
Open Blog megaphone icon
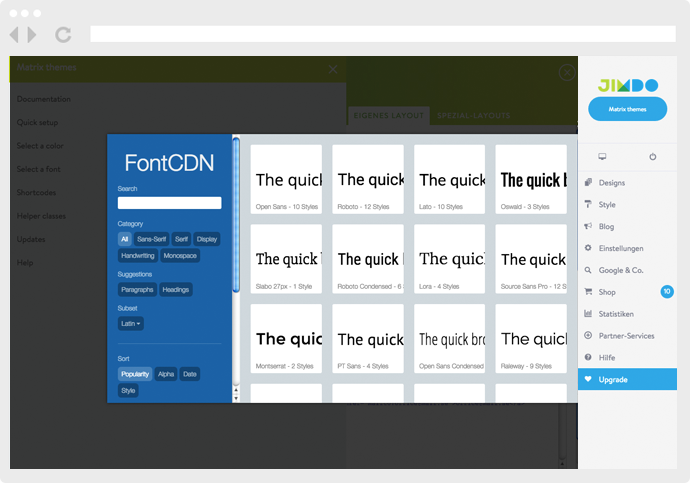tap(588, 226)
